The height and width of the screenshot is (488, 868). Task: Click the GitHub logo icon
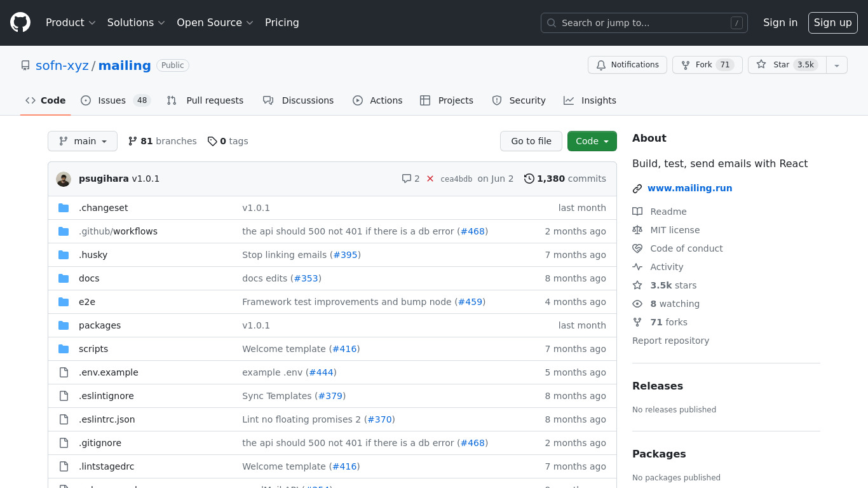pyautogui.click(x=20, y=23)
